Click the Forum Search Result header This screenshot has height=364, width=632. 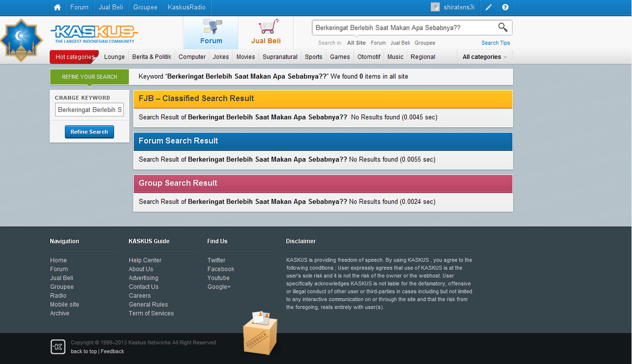[323, 141]
